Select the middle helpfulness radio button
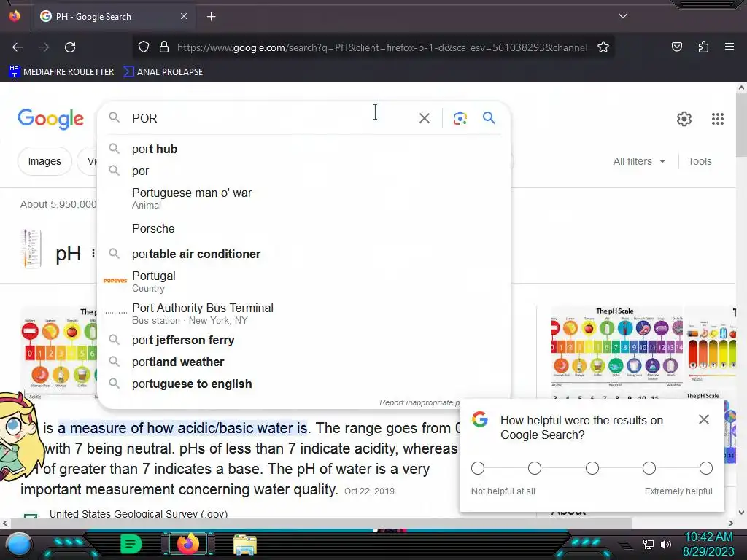 pyautogui.click(x=592, y=468)
